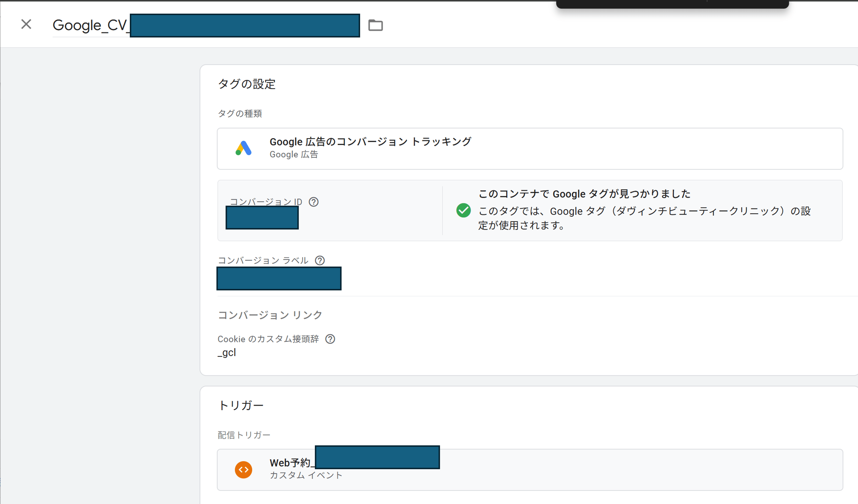Click the コンバージョン ラベル value field

(279, 279)
